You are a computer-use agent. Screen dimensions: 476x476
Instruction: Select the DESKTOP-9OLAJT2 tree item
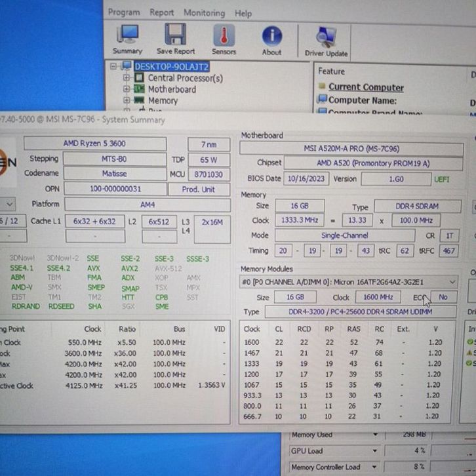171,66
